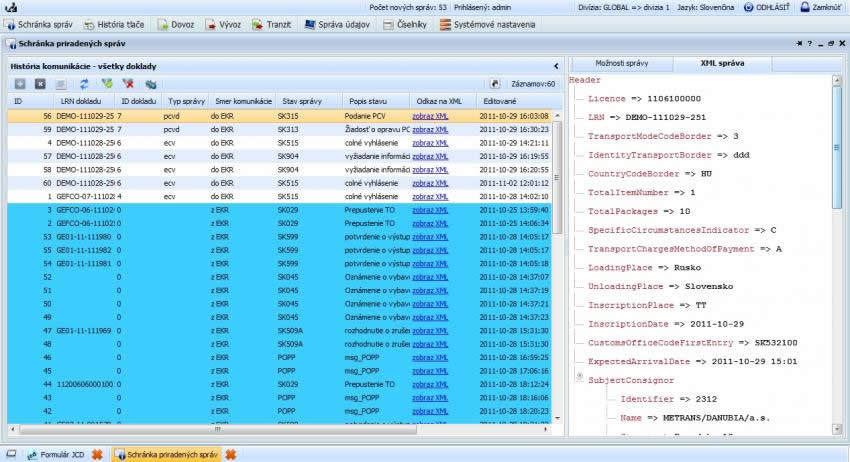This screenshot has height=462, width=850.
Task: Select the Licence XML tree entry
Action: pos(644,99)
